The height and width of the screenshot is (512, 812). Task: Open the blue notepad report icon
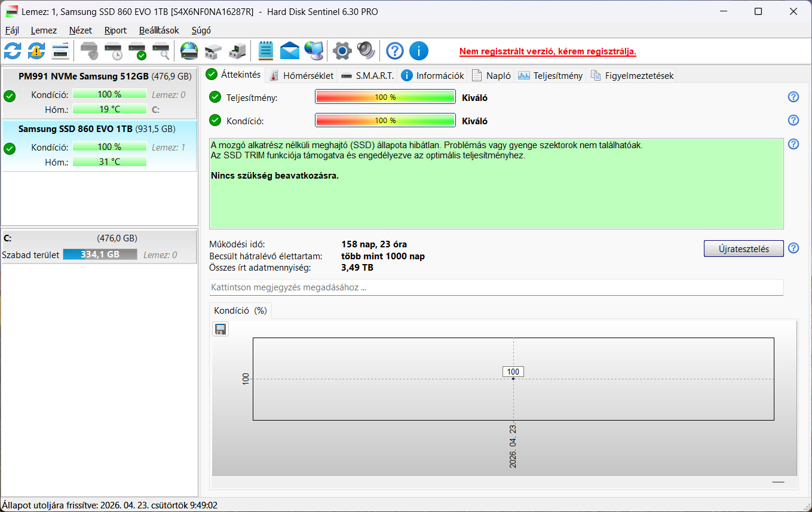(266, 51)
